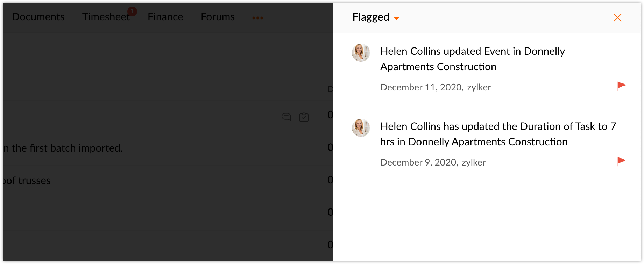Click the clipboard checklist icon in task row
644x264 pixels.
(x=304, y=117)
